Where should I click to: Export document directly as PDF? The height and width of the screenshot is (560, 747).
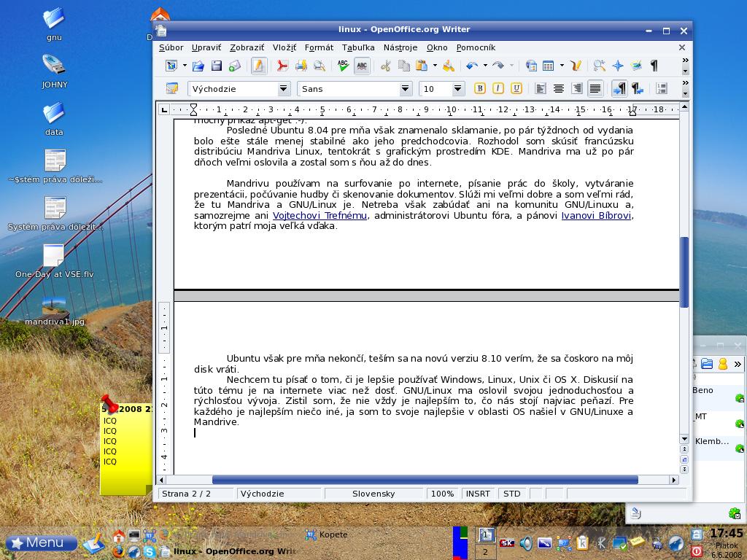[282, 66]
